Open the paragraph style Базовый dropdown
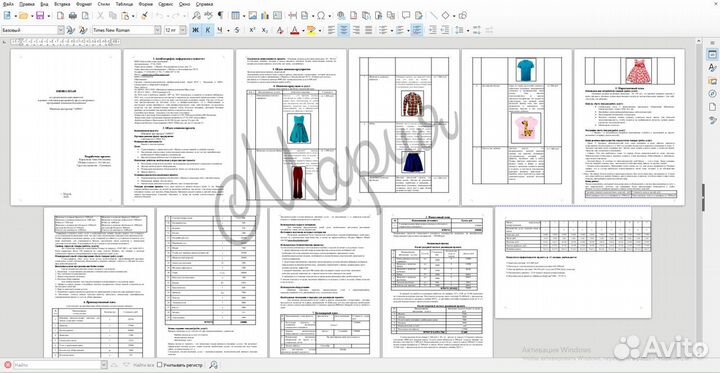 [x=61, y=30]
